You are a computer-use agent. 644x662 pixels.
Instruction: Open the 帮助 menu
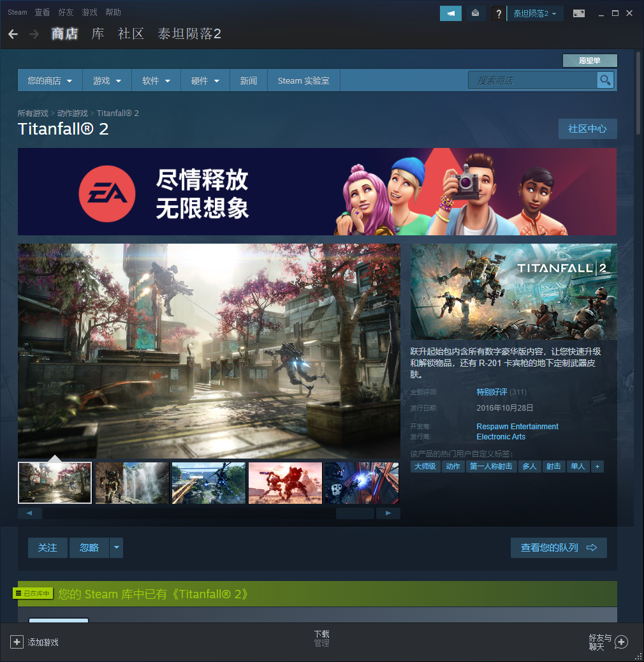[113, 12]
